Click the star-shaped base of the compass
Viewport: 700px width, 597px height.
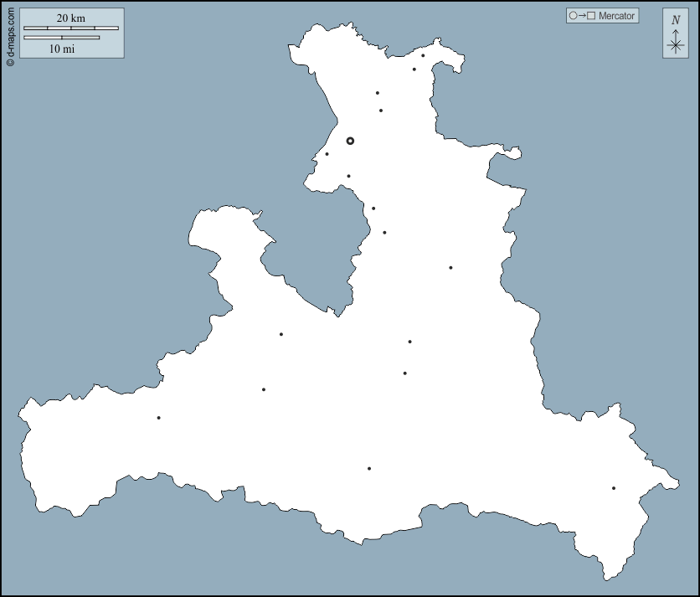coord(675,46)
